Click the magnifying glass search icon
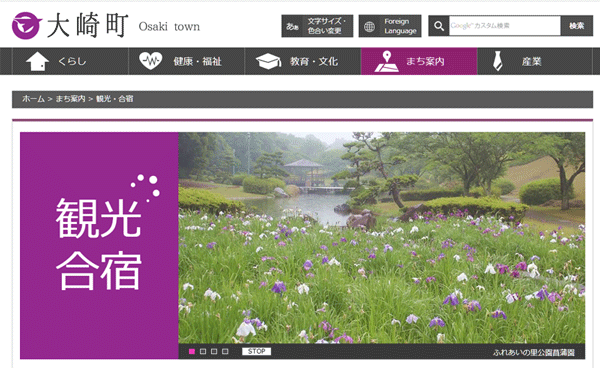Screen dimensions: 600x368 [x=439, y=26]
